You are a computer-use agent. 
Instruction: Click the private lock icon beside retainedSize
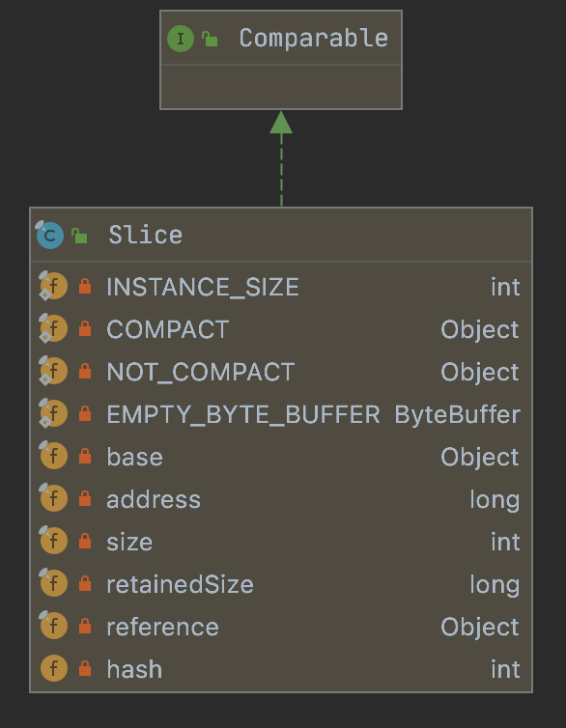(85, 583)
